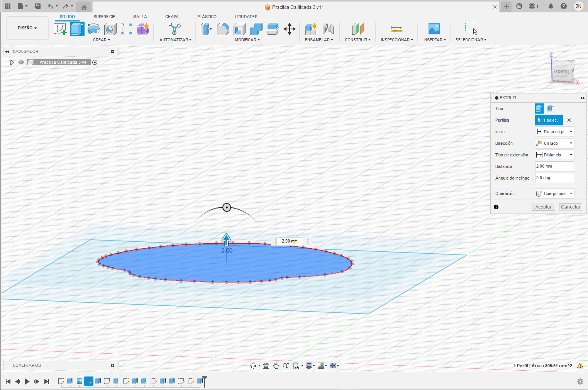Choose the Fillet tool in Modificar
Image resolution: width=588 pixels, height=390 pixels.
pos(223,29)
